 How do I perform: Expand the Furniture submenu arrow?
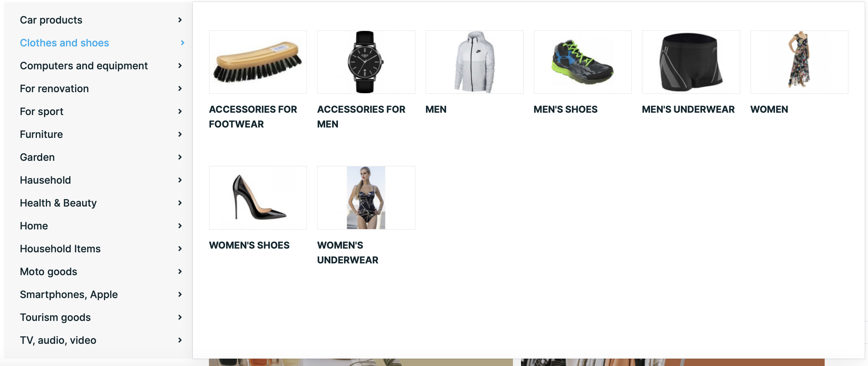(x=180, y=134)
